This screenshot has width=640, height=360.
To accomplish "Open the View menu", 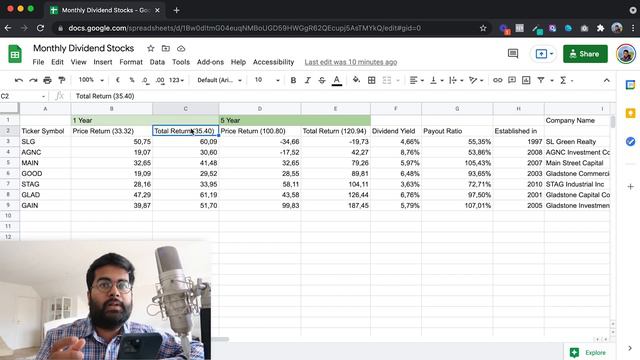I will click(78, 62).
